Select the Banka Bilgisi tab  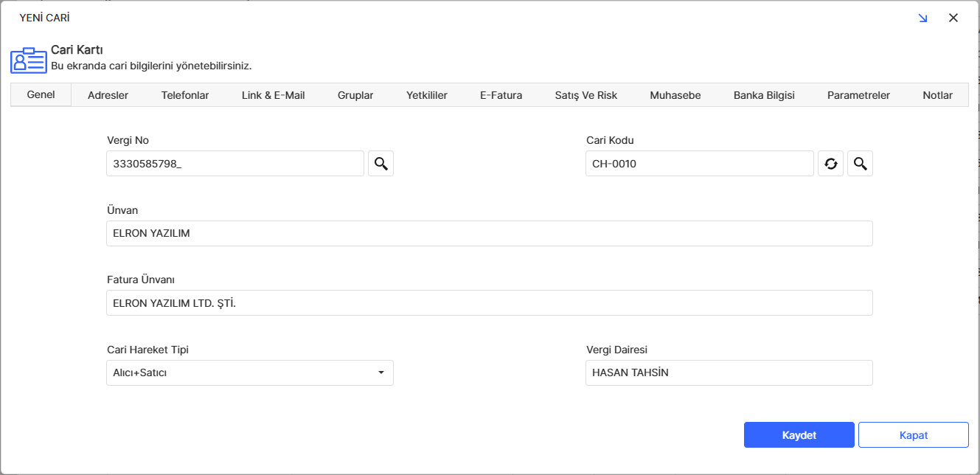(764, 95)
